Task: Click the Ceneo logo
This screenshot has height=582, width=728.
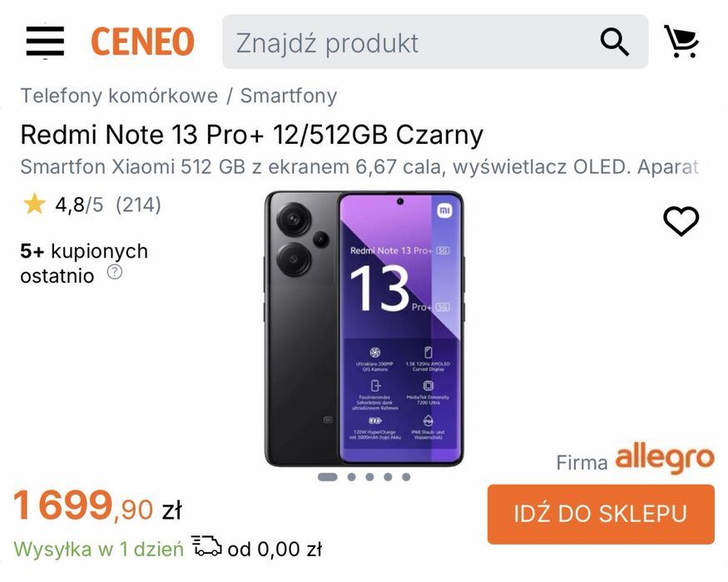Action: click(x=142, y=42)
